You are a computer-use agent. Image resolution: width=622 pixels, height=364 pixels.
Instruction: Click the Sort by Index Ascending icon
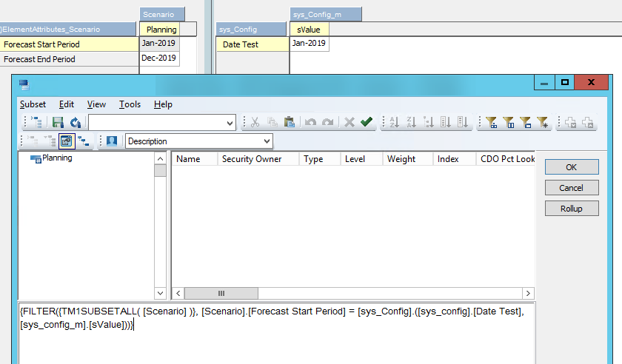446,122
